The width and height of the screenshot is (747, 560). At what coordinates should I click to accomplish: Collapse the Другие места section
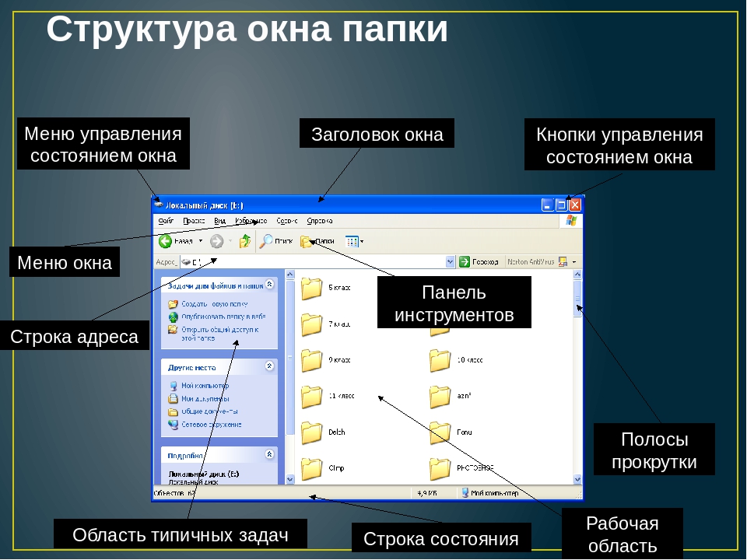click(270, 366)
